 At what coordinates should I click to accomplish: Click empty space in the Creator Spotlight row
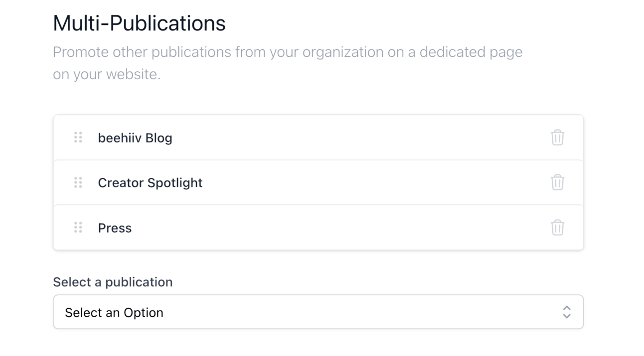pyautogui.click(x=374, y=183)
